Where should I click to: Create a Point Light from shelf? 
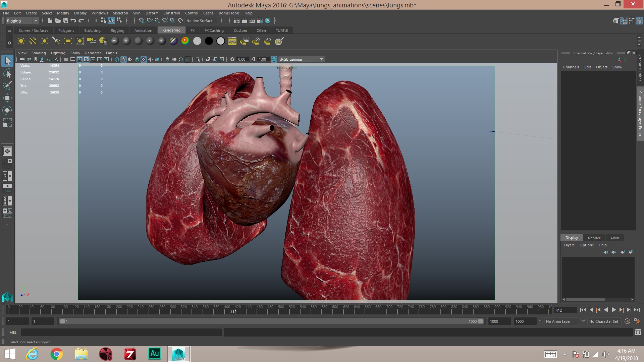click(44, 41)
